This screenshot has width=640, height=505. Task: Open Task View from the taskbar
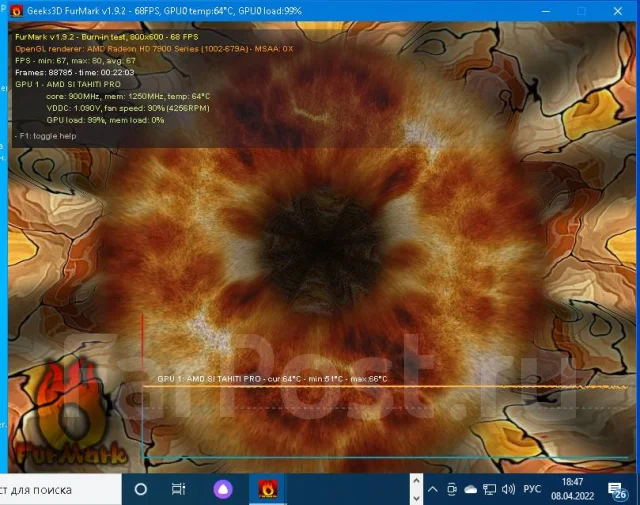178,489
